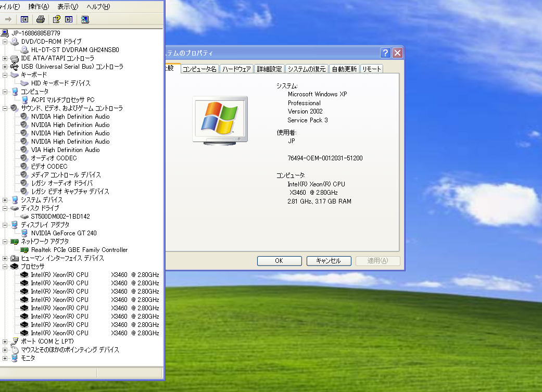Click the 2.81 GHz, 3.17 GB RAM text

pos(319,201)
